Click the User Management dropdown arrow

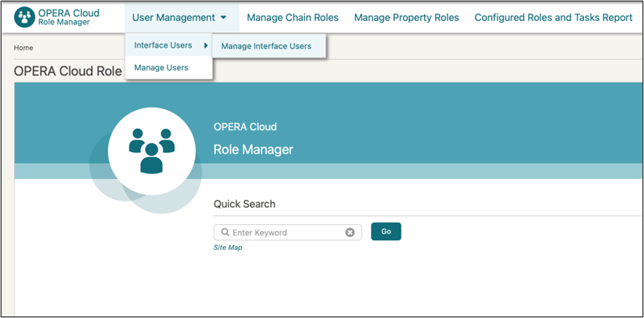pyautogui.click(x=223, y=18)
